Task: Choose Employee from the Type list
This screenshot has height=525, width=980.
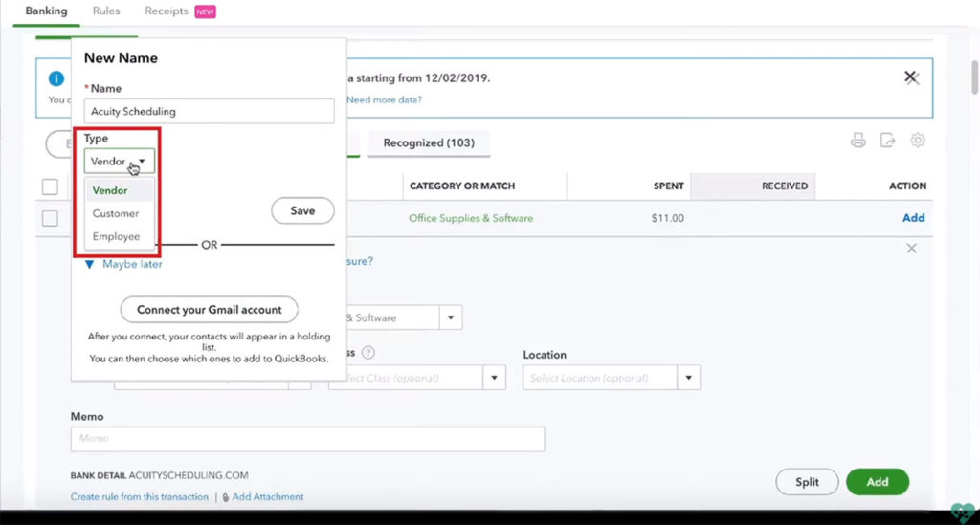Action: pos(116,236)
